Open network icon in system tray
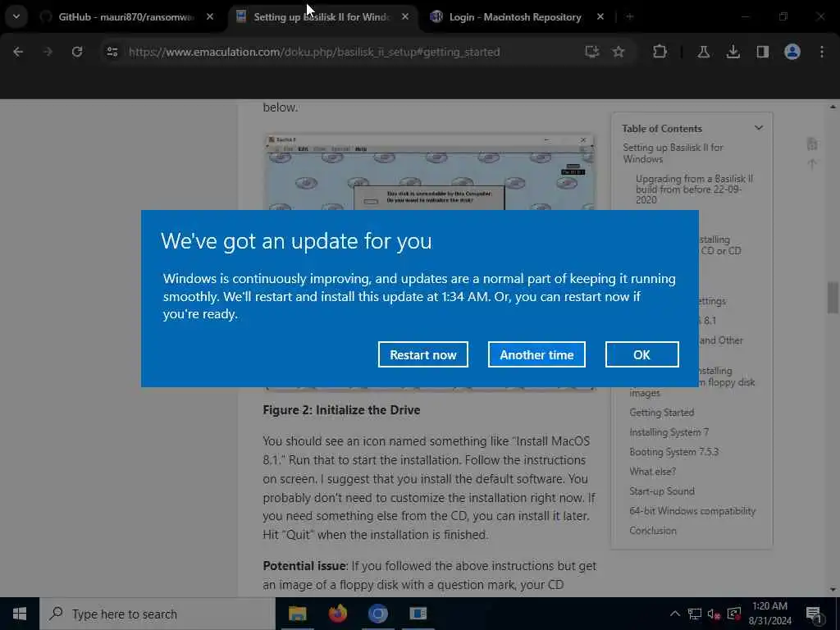The image size is (840, 630). [x=695, y=614]
